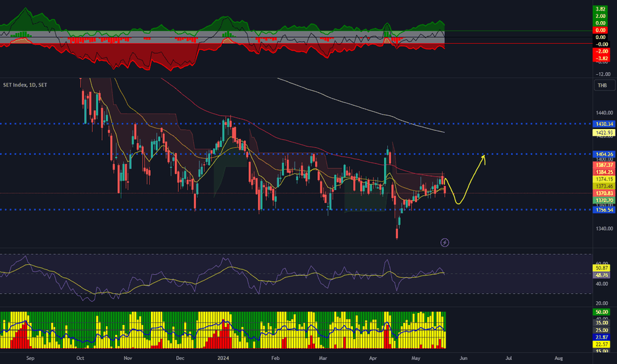The image size is (617, 364).
Task: Click the red 1387.37 price label
Action: tap(604, 165)
